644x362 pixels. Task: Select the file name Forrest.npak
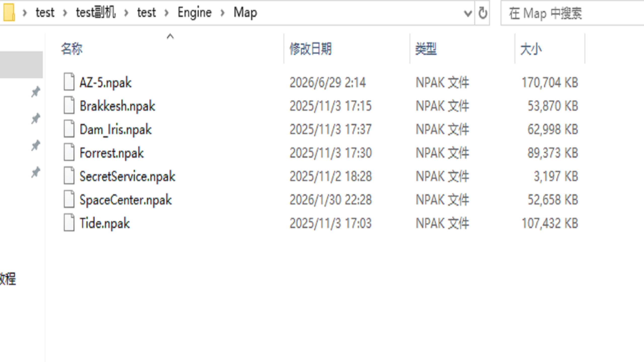[x=111, y=153]
